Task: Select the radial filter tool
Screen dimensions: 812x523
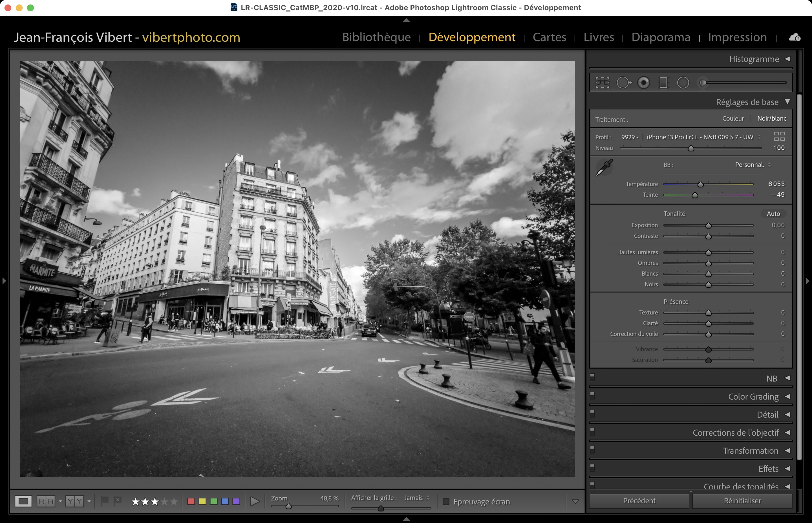Action: click(x=683, y=83)
